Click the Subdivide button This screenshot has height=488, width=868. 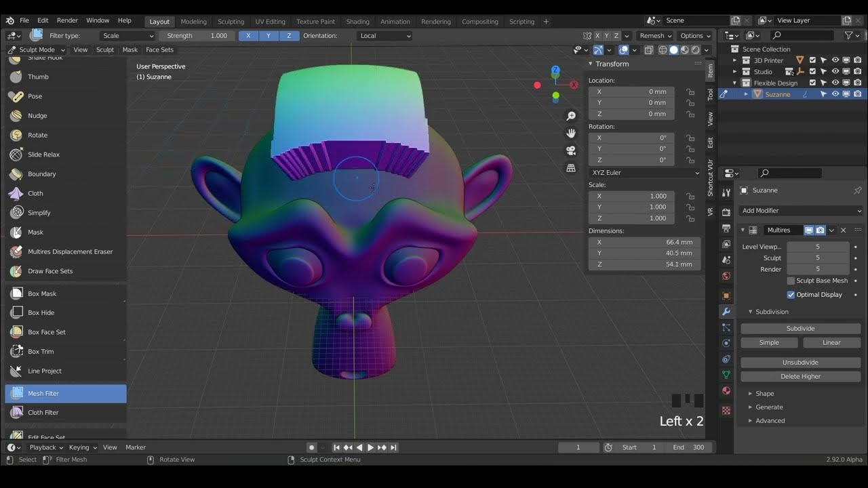pos(800,329)
